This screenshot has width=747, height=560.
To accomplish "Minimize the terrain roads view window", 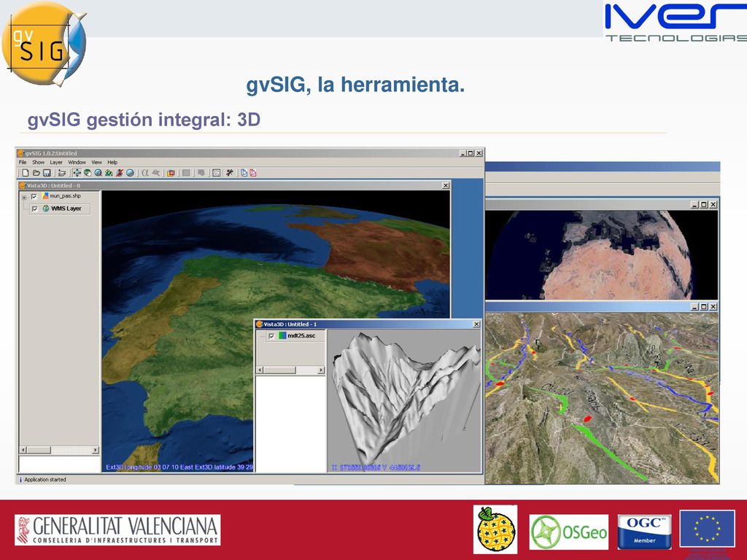I will 695,307.
